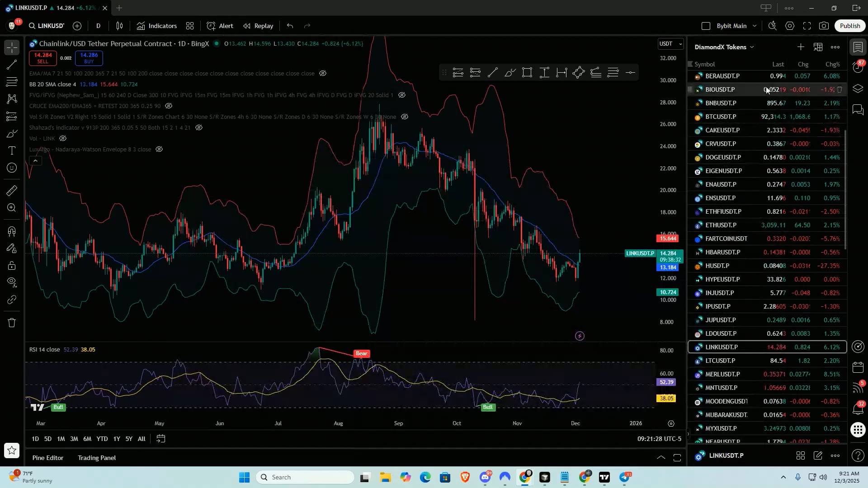Click the 14.286 BUY button

pyautogui.click(x=89, y=58)
